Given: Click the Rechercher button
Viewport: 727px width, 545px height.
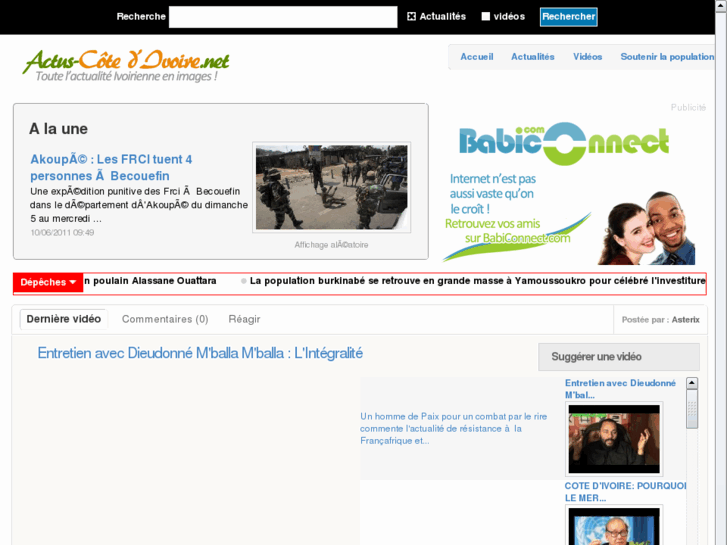Looking at the screenshot, I should click(568, 17).
